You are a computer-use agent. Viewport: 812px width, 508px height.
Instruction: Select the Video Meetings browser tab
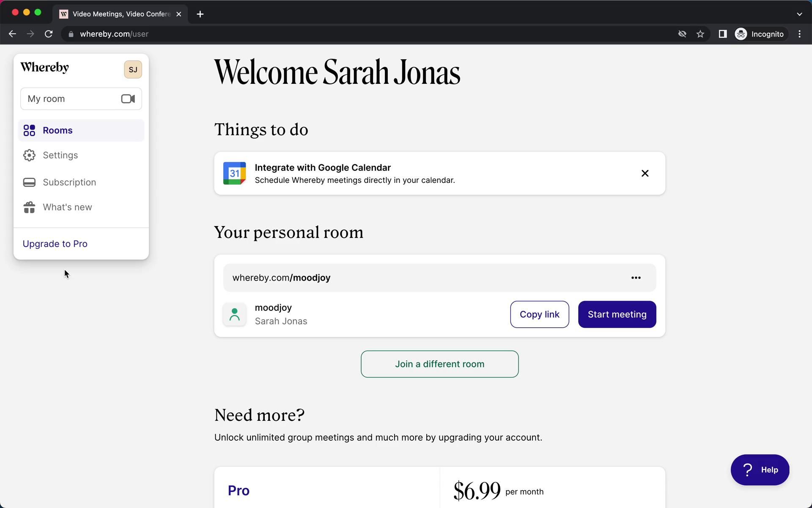coord(121,14)
